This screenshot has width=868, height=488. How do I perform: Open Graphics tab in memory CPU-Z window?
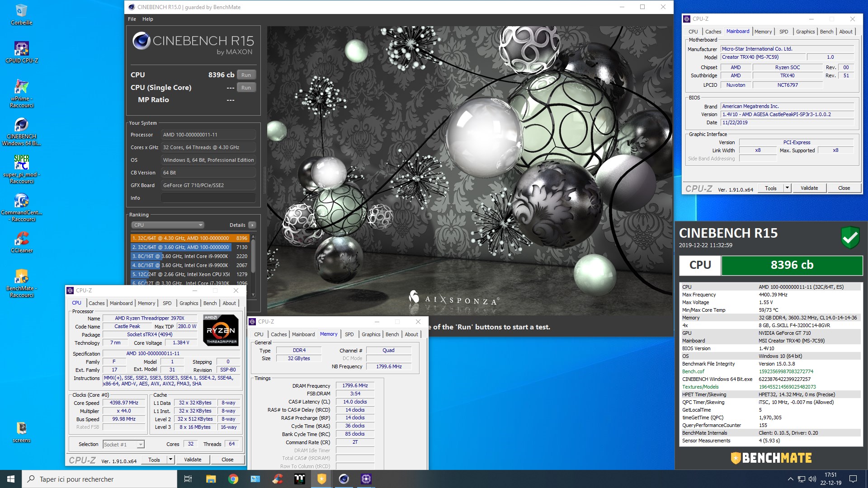[371, 334]
